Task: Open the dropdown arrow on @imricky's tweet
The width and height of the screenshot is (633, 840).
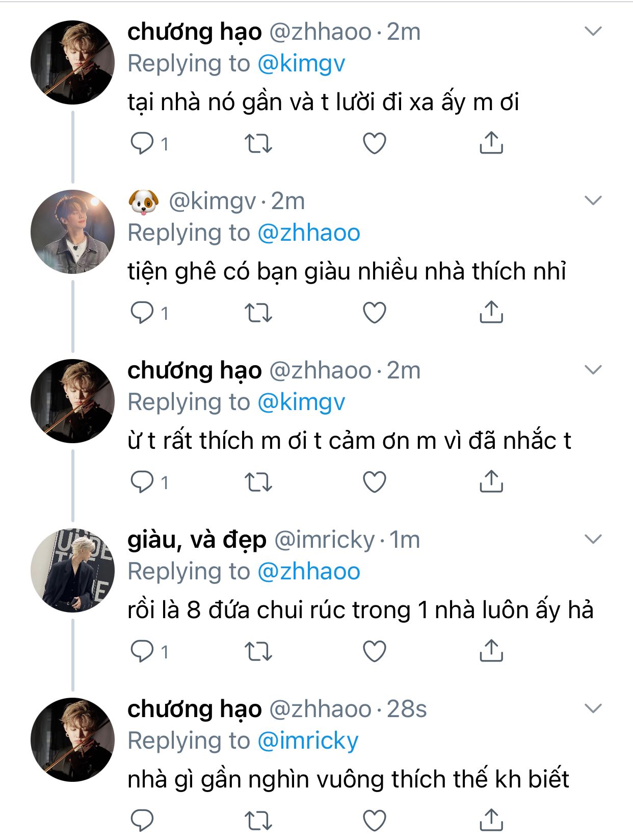Action: pyautogui.click(x=593, y=539)
